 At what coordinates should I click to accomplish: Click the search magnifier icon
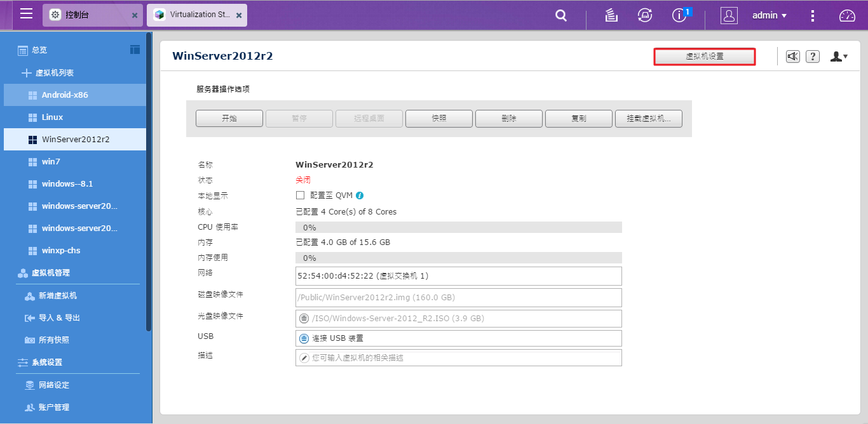pos(561,16)
